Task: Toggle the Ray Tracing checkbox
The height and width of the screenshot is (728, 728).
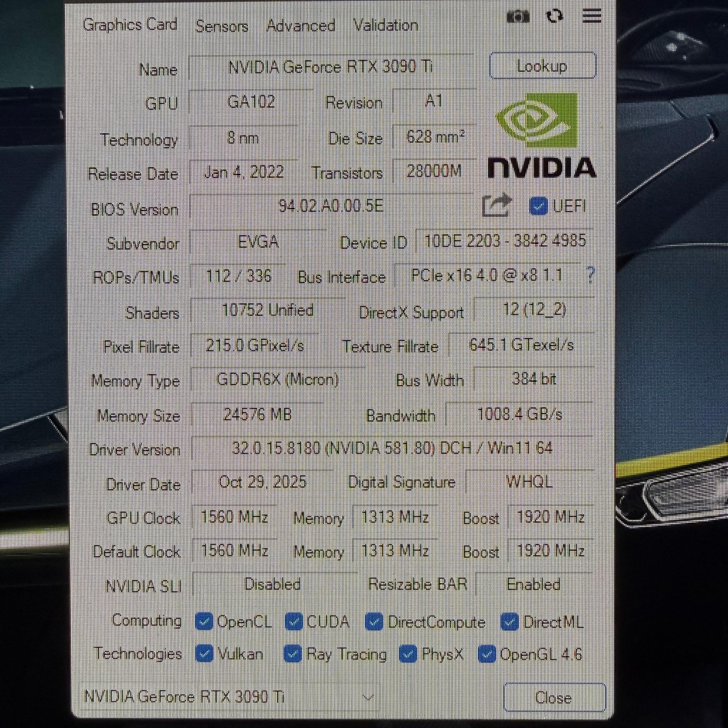Action: 293,654
